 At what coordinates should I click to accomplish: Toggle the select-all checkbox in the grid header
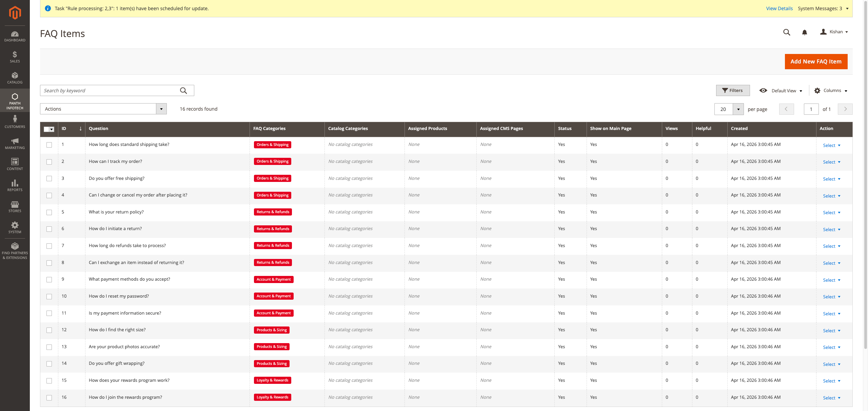tap(47, 129)
